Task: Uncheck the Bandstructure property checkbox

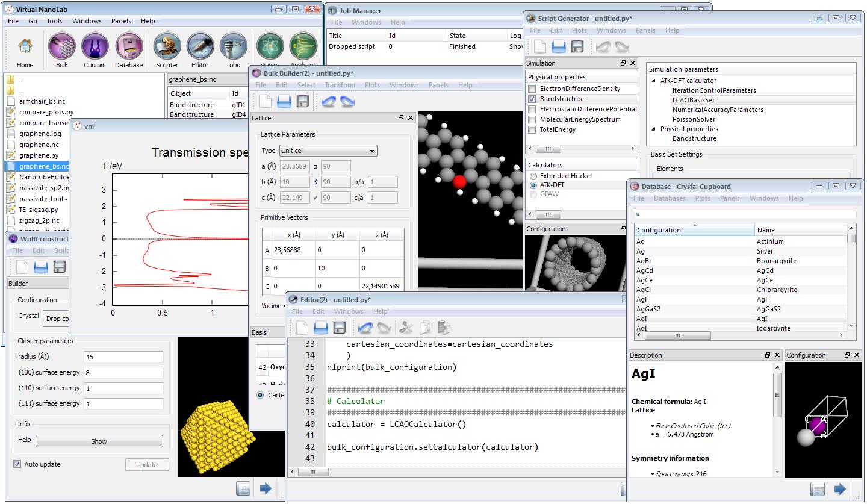Action: tap(532, 99)
